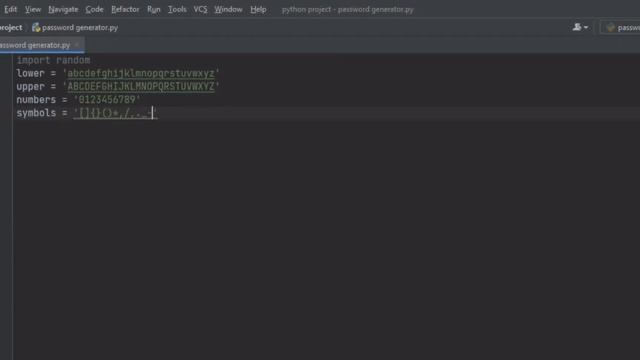The width and height of the screenshot is (640, 360).
Task: Click the '0123456789' string
Action: [107, 100]
